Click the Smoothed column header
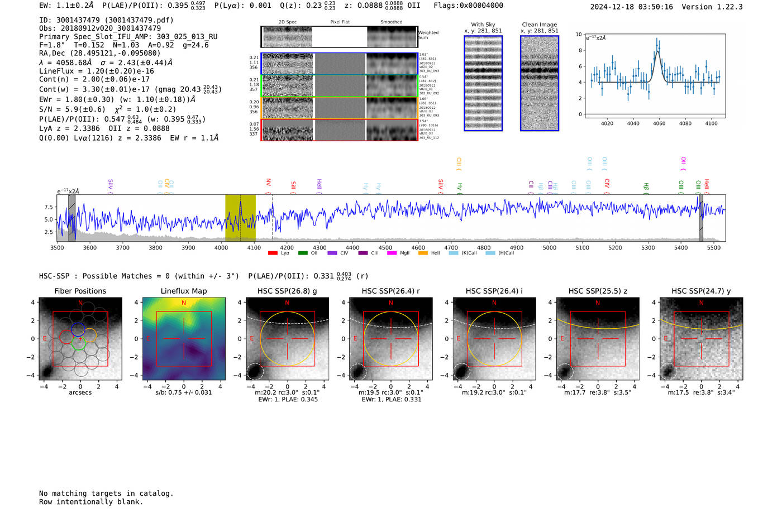 click(x=392, y=22)
